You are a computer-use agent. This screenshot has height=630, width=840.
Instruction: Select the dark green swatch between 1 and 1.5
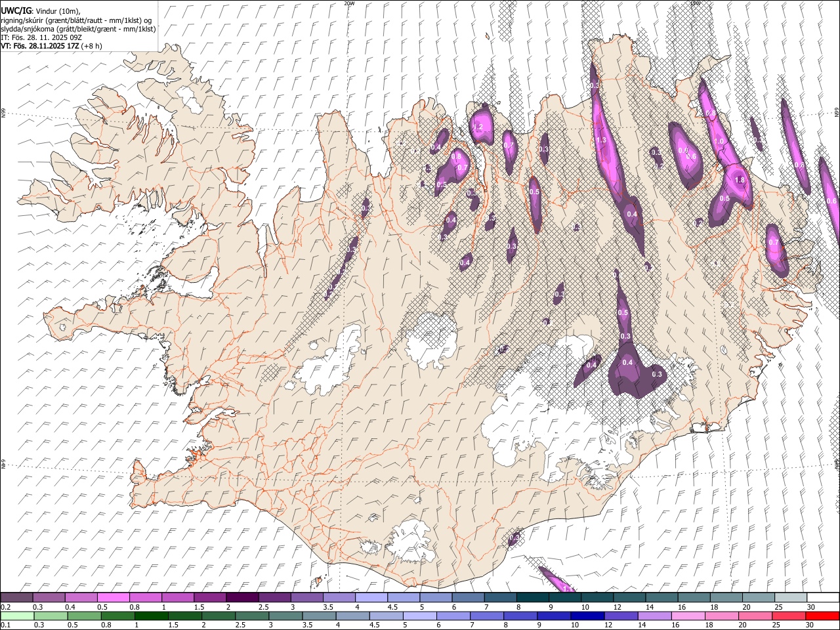click(152, 615)
